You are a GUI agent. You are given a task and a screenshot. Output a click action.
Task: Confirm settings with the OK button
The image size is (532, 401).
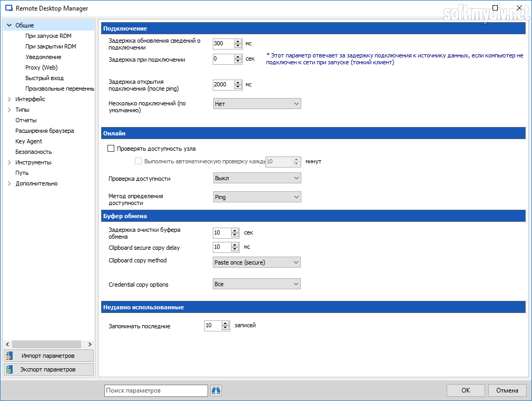[466, 390]
